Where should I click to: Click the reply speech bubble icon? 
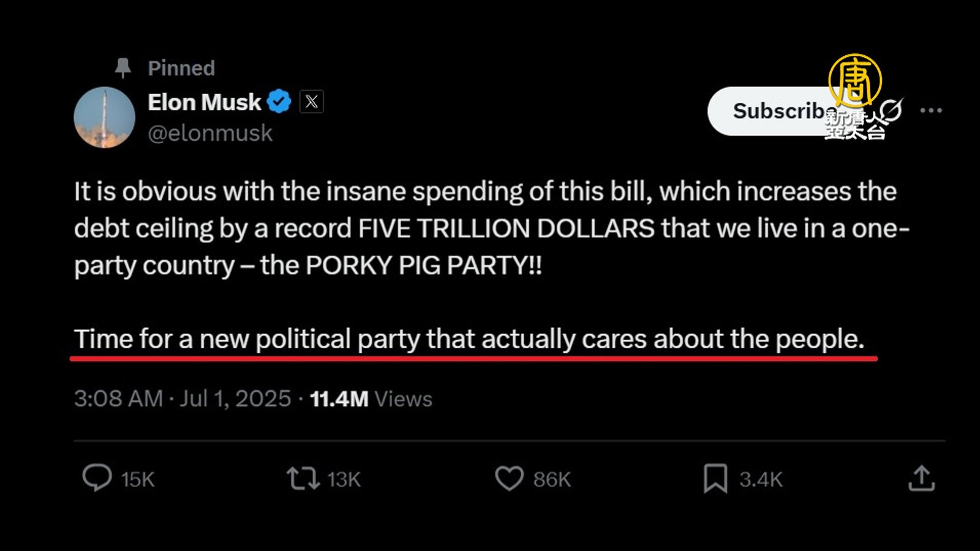click(x=97, y=478)
